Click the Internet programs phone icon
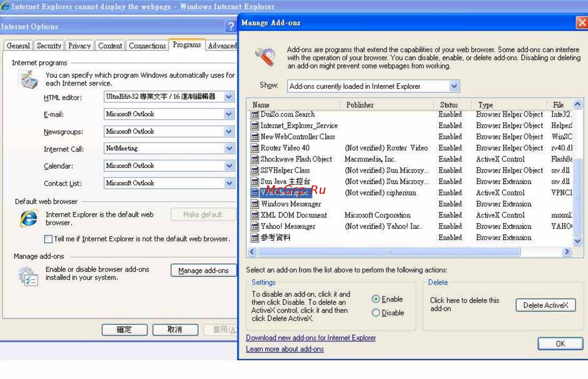 [29, 80]
